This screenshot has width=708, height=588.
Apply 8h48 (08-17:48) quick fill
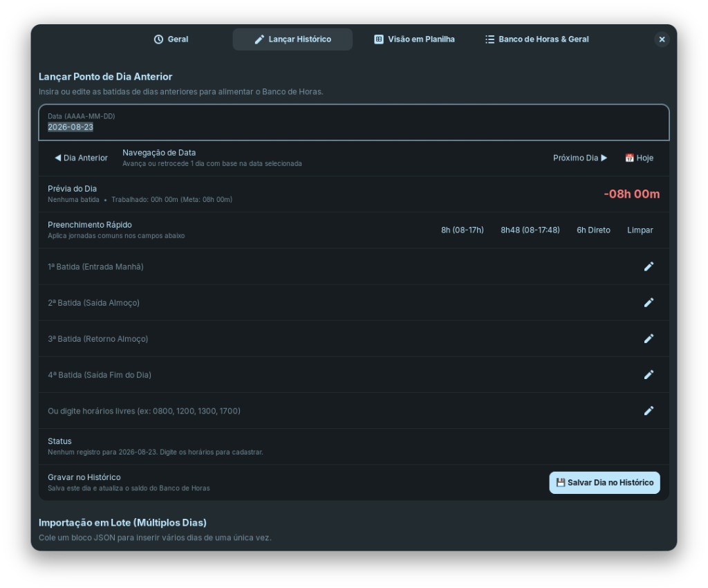click(530, 230)
